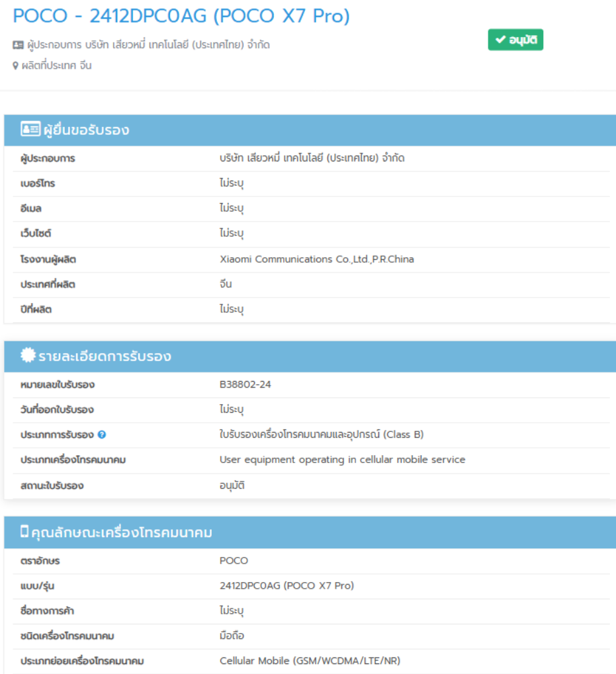Click the ผลิตที่ประเทศ จีน line under title

[52, 65]
